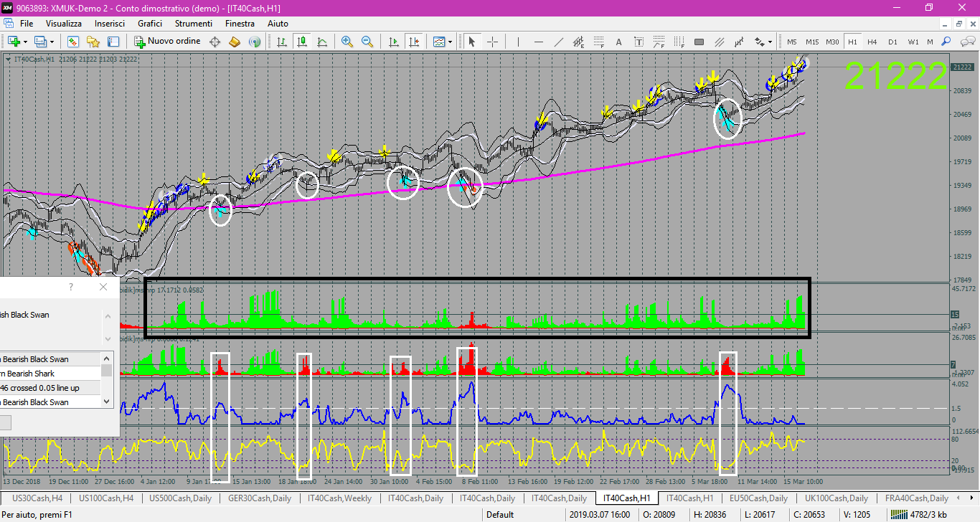Expand the indicators list dropdown arrow
The image size is (980, 522).
click(451, 42)
